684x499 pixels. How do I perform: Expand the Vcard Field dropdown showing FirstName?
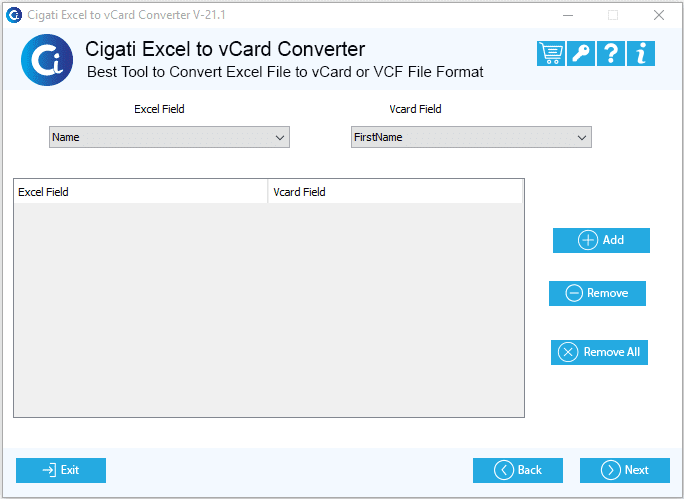pos(471,137)
